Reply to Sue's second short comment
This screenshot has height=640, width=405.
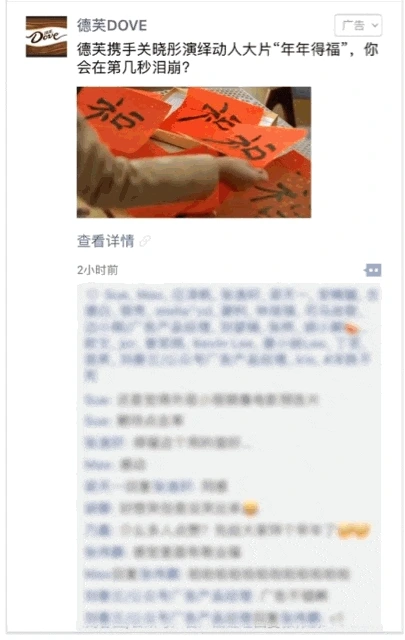(x=134, y=420)
